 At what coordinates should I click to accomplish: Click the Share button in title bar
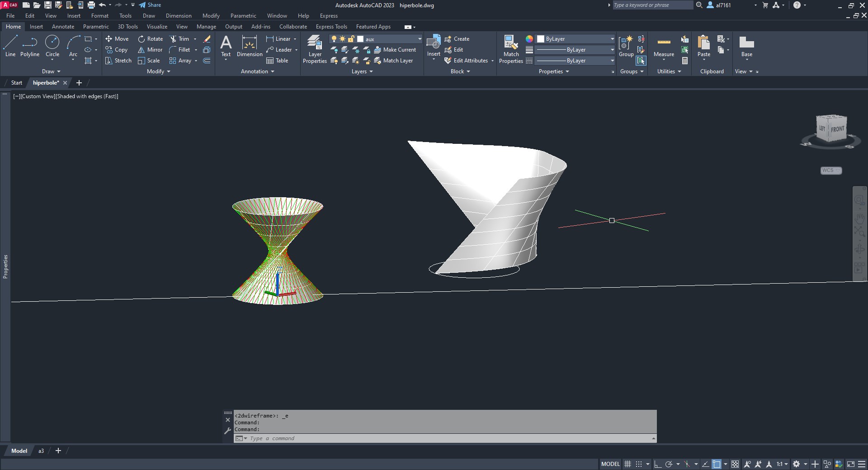pyautogui.click(x=150, y=5)
